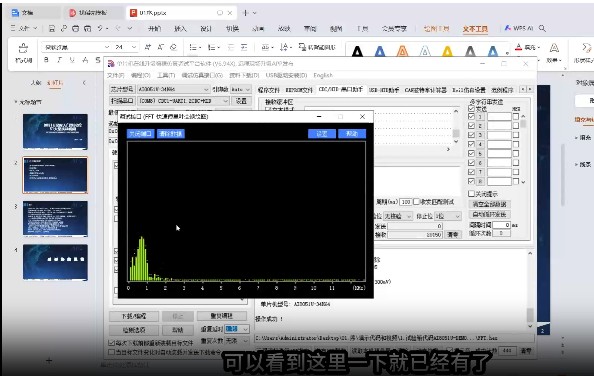This screenshot has height=376, width=594.
Task: Click the Text Effects outlined A icon
Action: coord(554,47)
